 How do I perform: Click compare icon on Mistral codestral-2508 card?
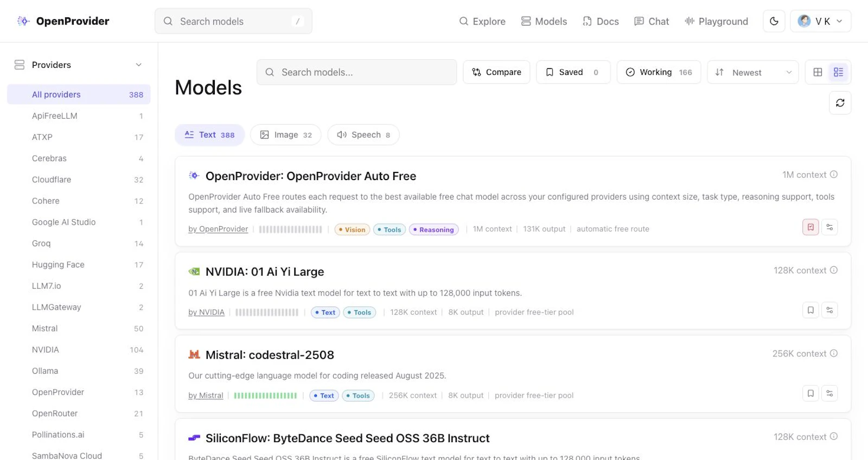tap(829, 393)
